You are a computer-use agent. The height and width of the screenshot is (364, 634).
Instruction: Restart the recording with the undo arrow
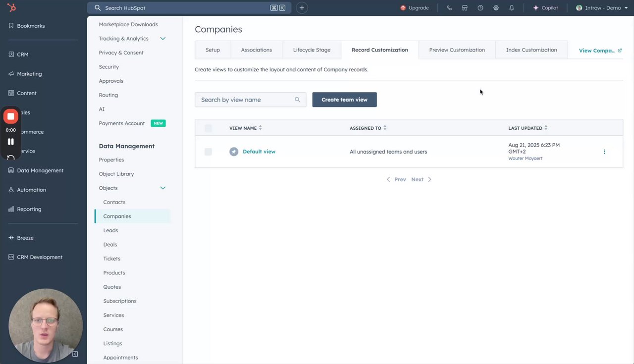(x=11, y=157)
